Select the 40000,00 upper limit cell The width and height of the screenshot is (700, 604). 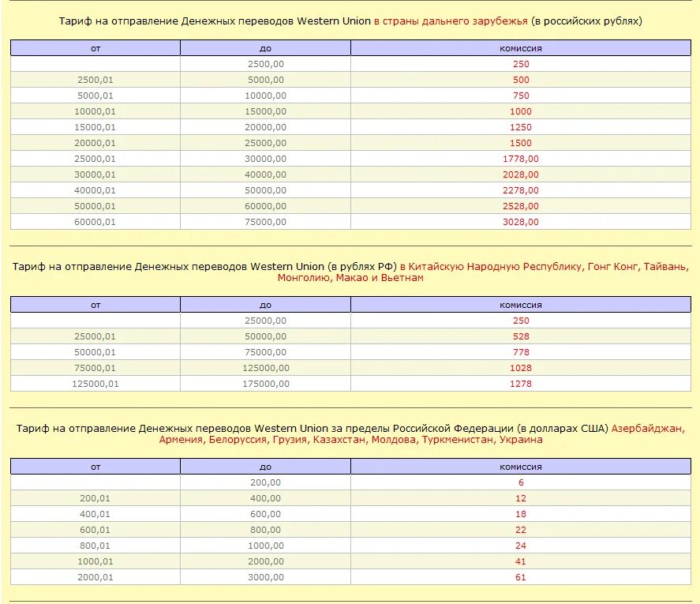point(266,174)
